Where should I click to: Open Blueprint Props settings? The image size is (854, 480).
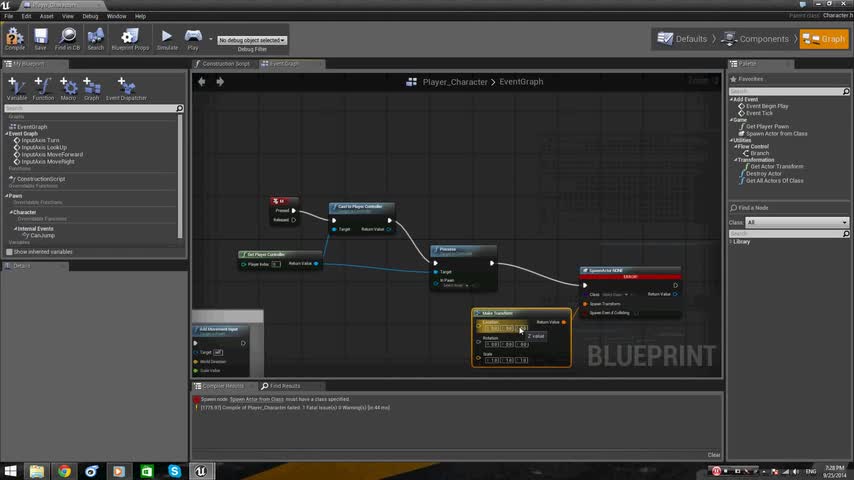click(x=130, y=39)
